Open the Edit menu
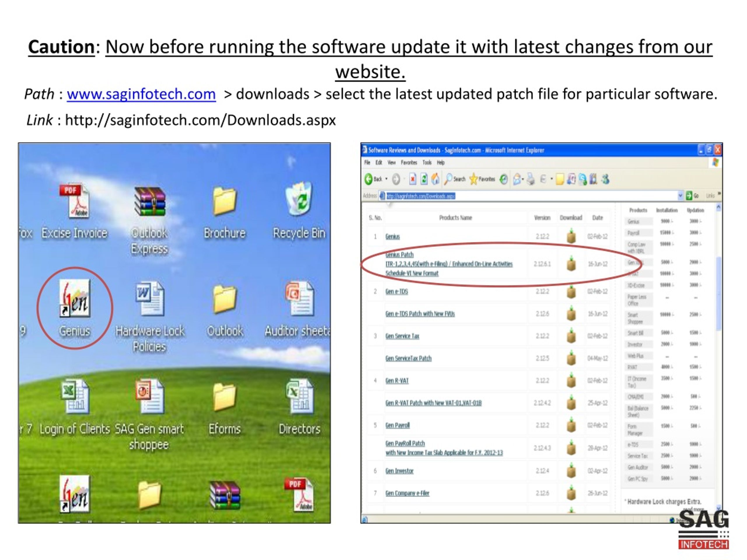Screen dimensions: 747x560 click(379, 162)
